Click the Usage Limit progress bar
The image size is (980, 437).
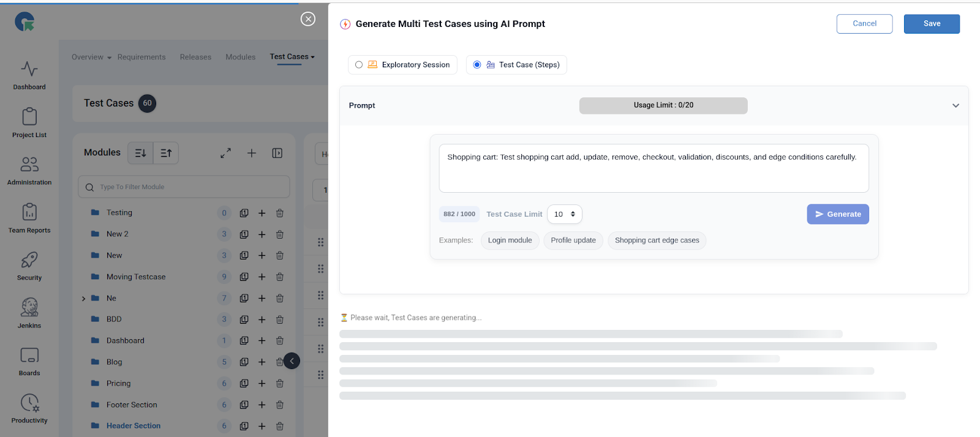coord(663,106)
